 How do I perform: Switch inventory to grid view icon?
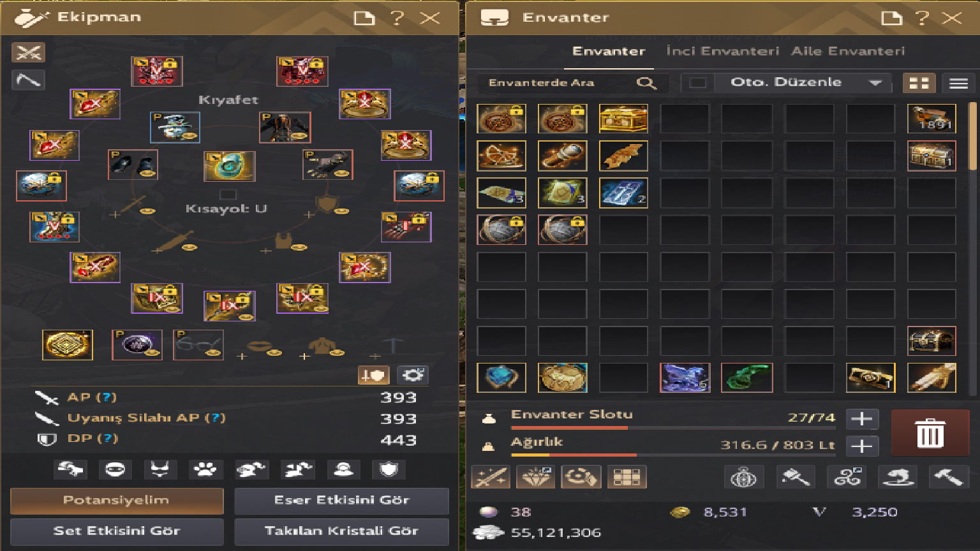(x=919, y=83)
